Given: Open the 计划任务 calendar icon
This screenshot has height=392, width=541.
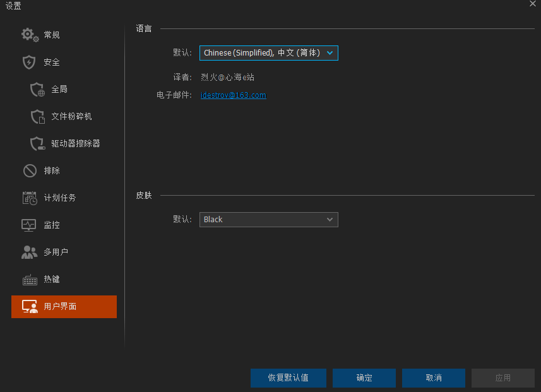Looking at the screenshot, I should (x=29, y=198).
